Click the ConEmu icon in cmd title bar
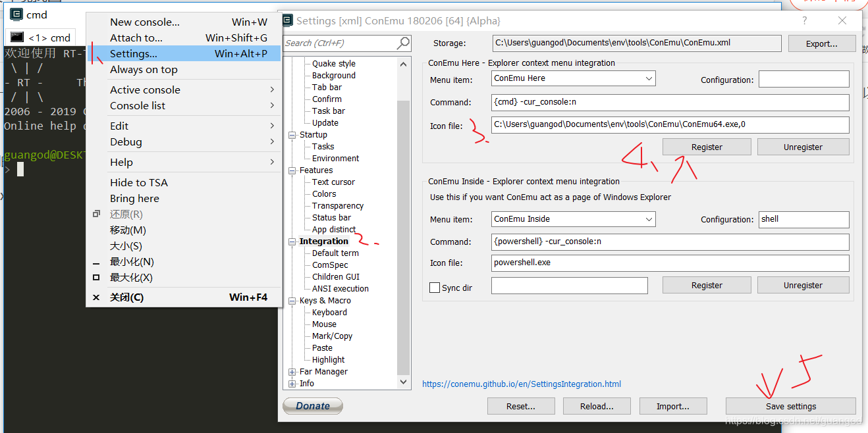 (x=15, y=14)
